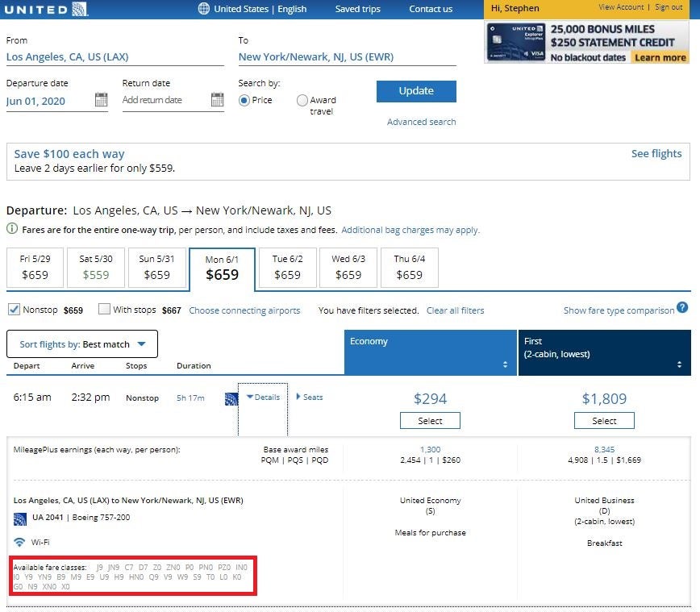
Task: Select the Fri 5/29 date tab
Action: coord(35,268)
